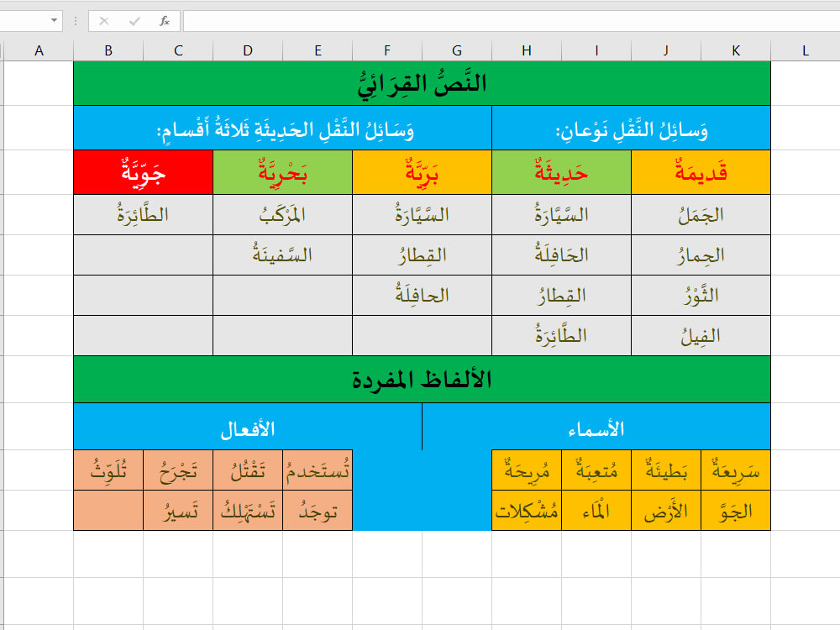Click السَّيَّارَةُ under the حَدِيثَةٌ column

(x=561, y=215)
